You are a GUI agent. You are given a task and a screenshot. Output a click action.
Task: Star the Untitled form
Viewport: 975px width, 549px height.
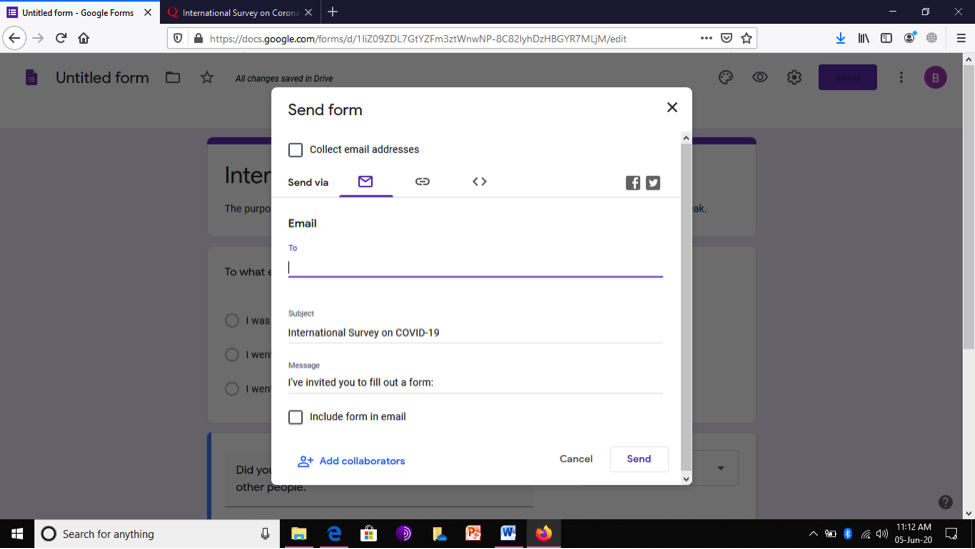pos(207,78)
